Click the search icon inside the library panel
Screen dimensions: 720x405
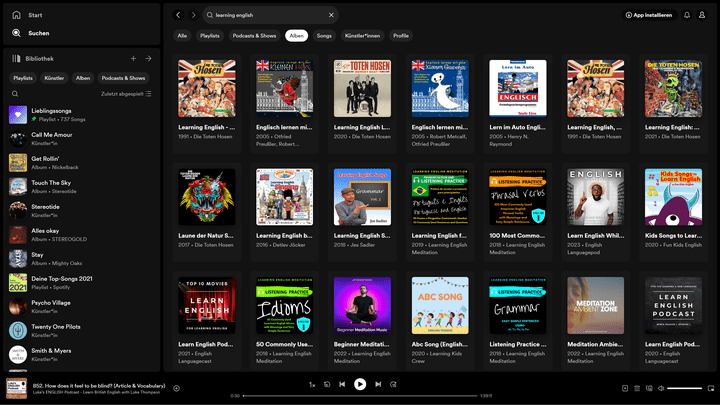[x=15, y=94]
